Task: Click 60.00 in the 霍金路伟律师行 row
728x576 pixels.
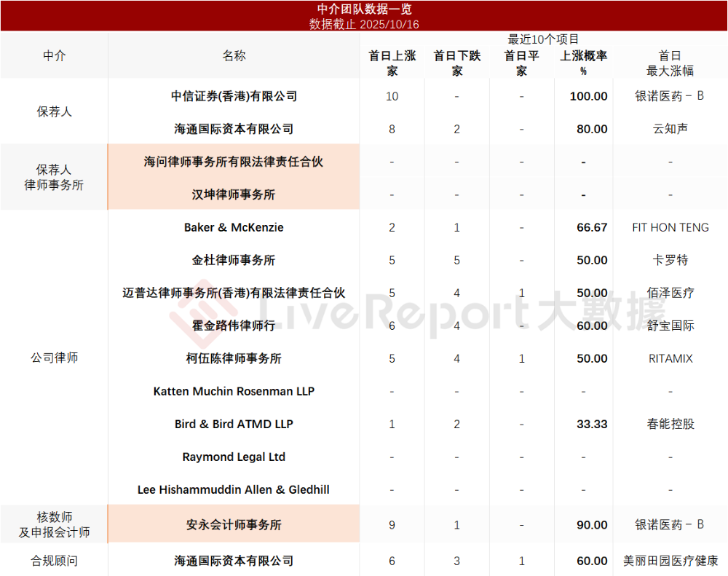Action: (592, 326)
